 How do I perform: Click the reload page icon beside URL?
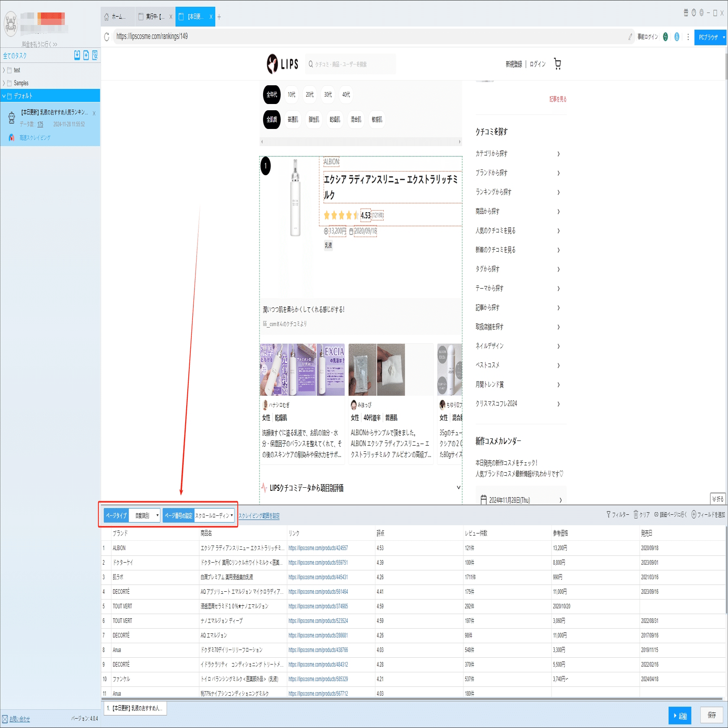(107, 36)
